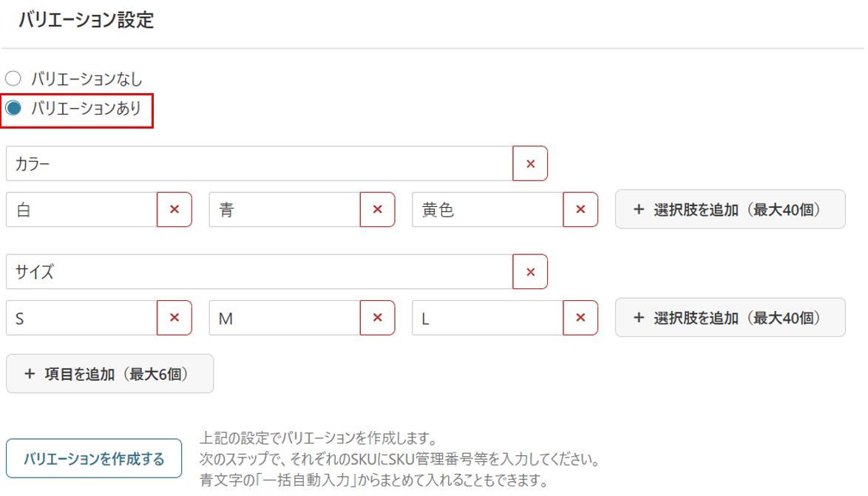This screenshot has height=496, width=868.
Task: Edit the サイズ item name field
Action: coord(259,272)
